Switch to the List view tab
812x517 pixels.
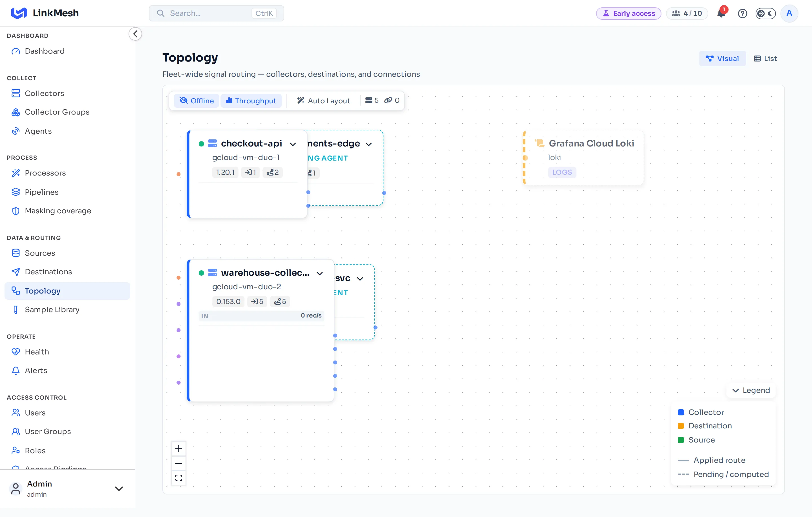(x=765, y=59)
